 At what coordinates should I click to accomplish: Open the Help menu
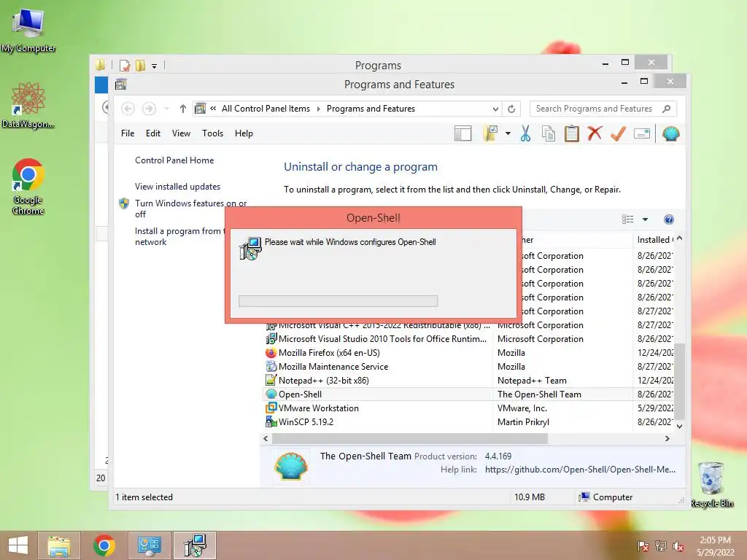click(x=244, y=133)
